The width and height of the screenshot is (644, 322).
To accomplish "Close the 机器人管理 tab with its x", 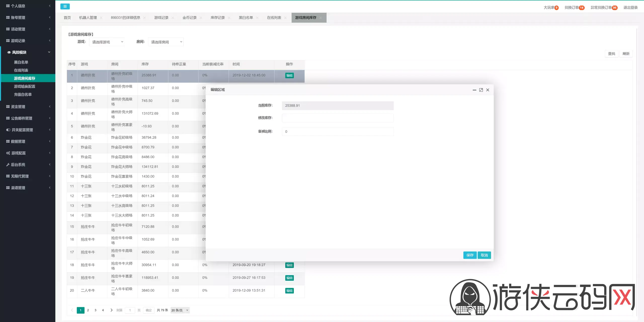I will point(101,18).
